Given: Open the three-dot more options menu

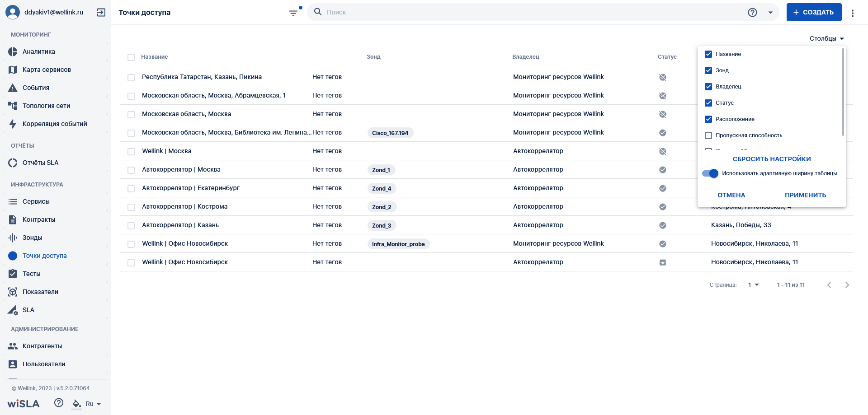Looking at the screenshot, I should click(853, 13).
